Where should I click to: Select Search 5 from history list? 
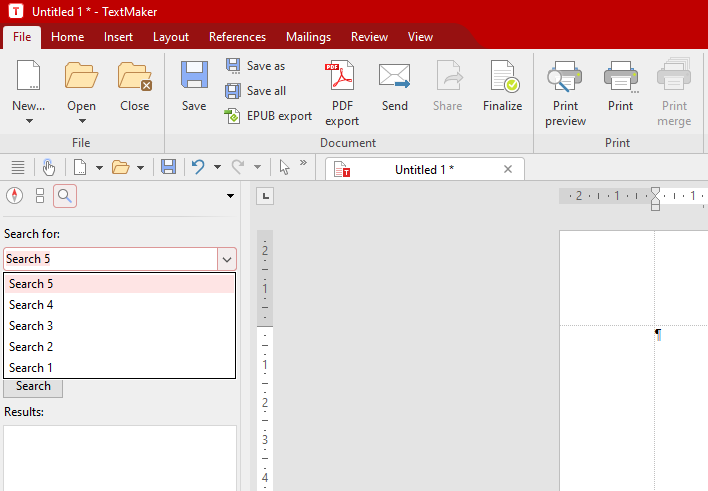(x=120, y=284)
